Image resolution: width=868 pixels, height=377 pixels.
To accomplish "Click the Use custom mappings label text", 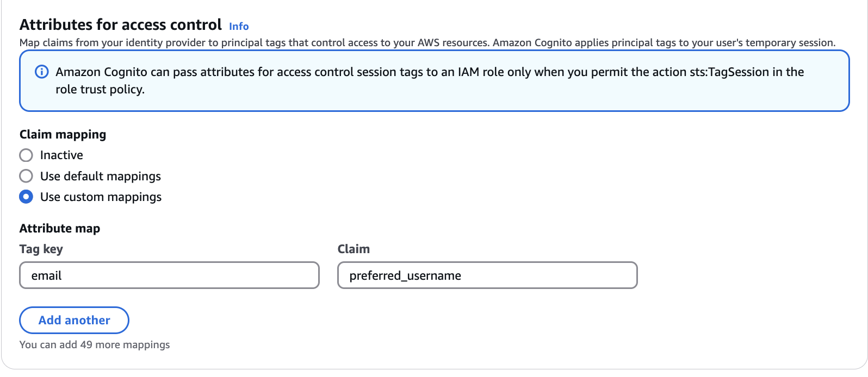I will pos(101,197).
